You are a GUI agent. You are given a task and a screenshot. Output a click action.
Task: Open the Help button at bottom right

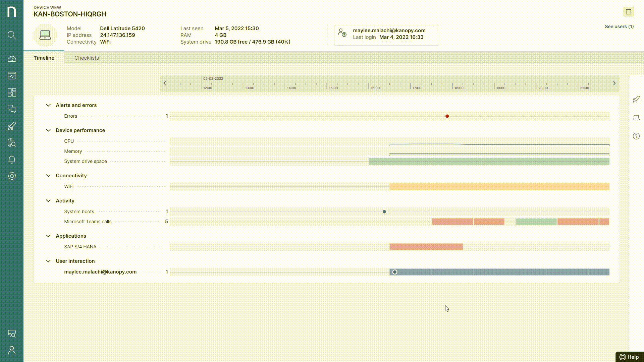(630, 357)
